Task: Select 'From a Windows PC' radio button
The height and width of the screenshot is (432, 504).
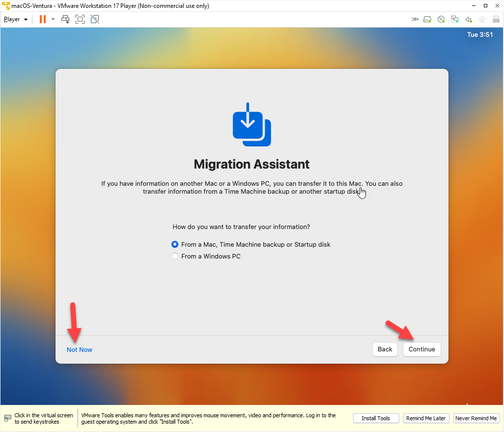Action: coord(175,256)
